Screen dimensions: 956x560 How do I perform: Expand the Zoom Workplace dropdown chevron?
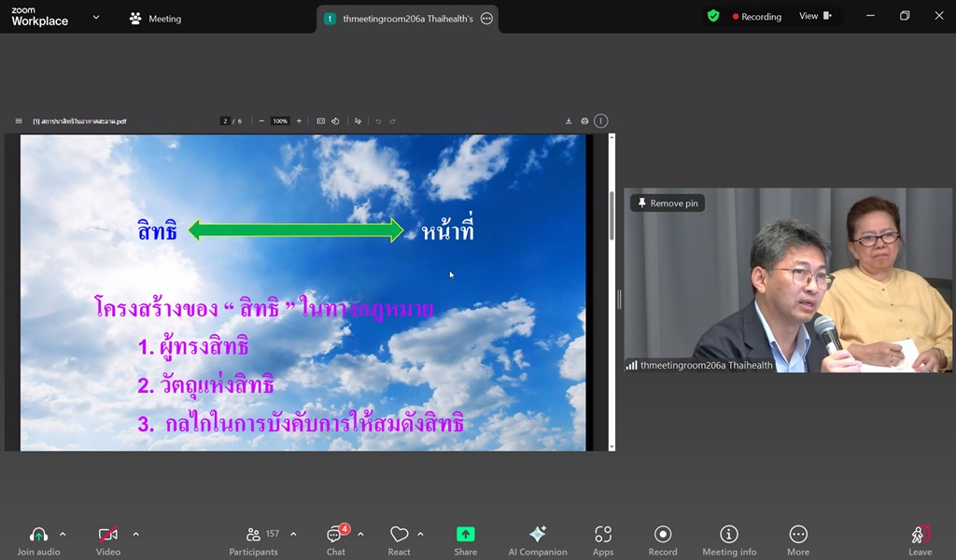pos(96,17)
